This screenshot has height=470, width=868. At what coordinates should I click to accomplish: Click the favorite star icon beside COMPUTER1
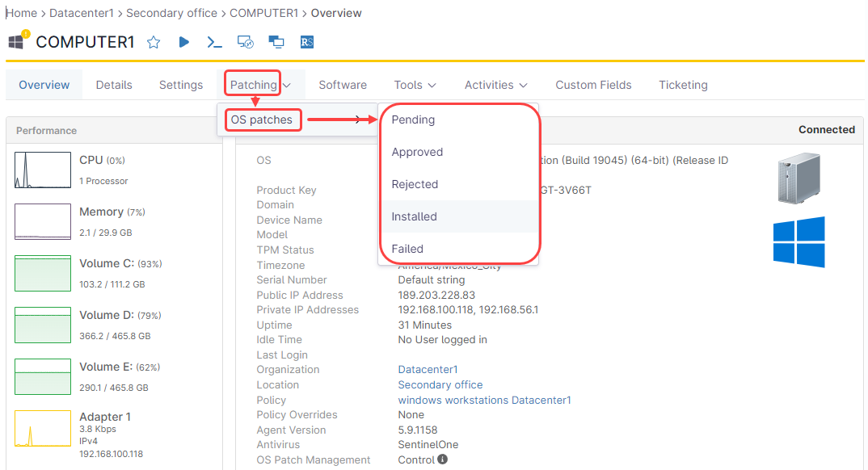[x=154, y=42]
